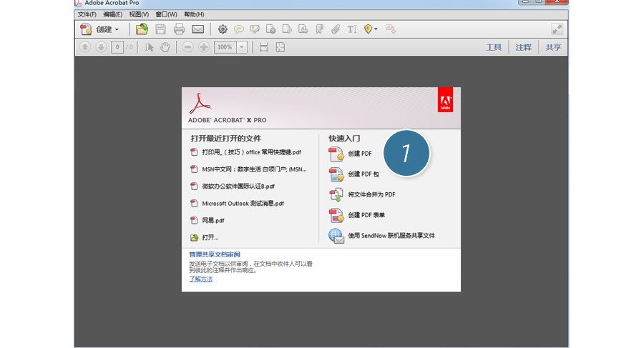Click the fit page width scrolling icon
The image size is (644, 348).
(x=263, y=47)
